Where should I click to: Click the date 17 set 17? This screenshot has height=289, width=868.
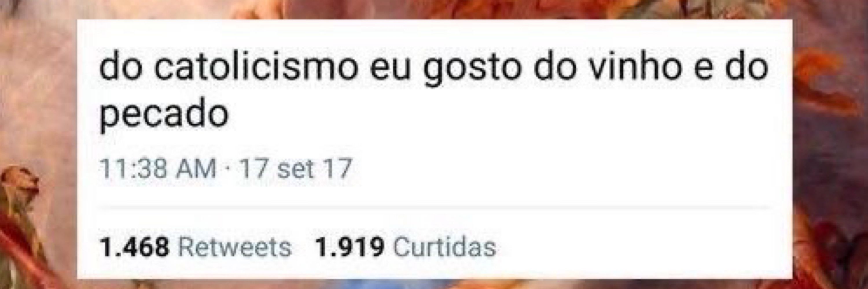tap(296, 168)
